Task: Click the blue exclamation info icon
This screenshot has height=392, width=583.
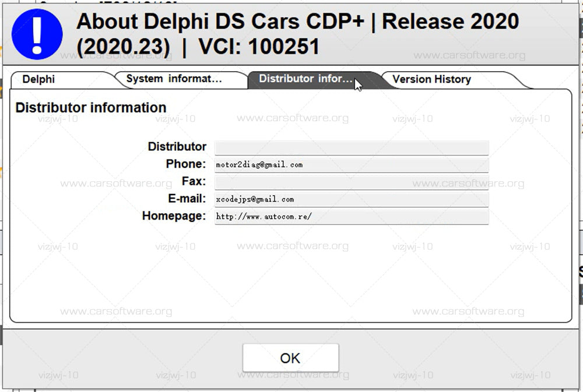Action: (37, 34)
